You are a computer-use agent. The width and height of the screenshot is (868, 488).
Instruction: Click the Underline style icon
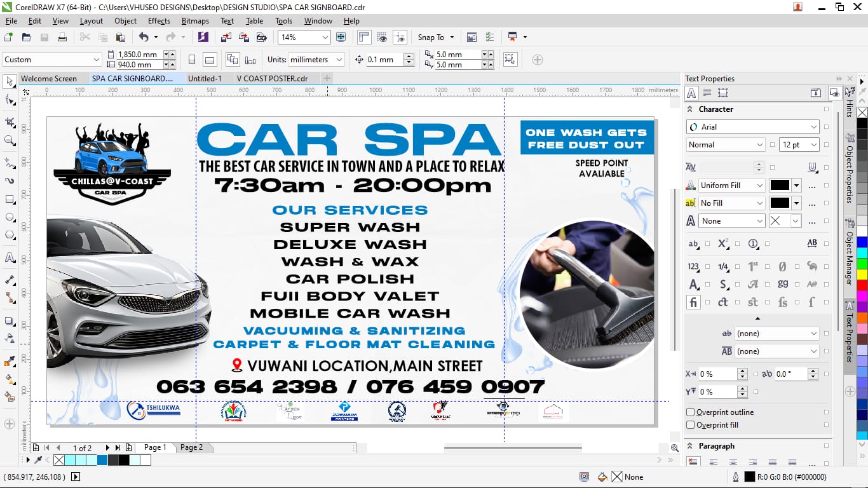[x=812, y=167]
